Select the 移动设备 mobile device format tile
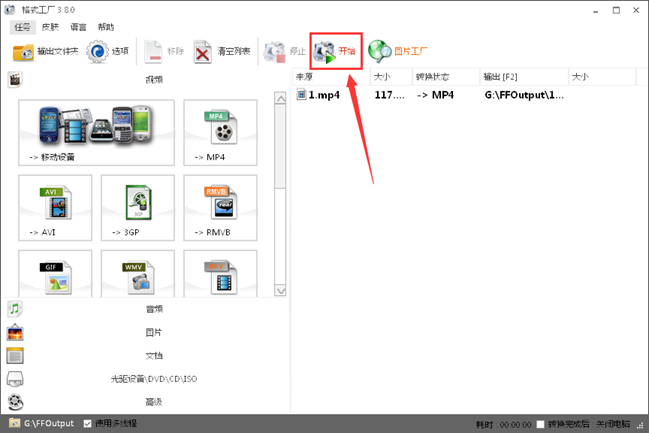The image size is (649, 433). click(x=96, y=132)
